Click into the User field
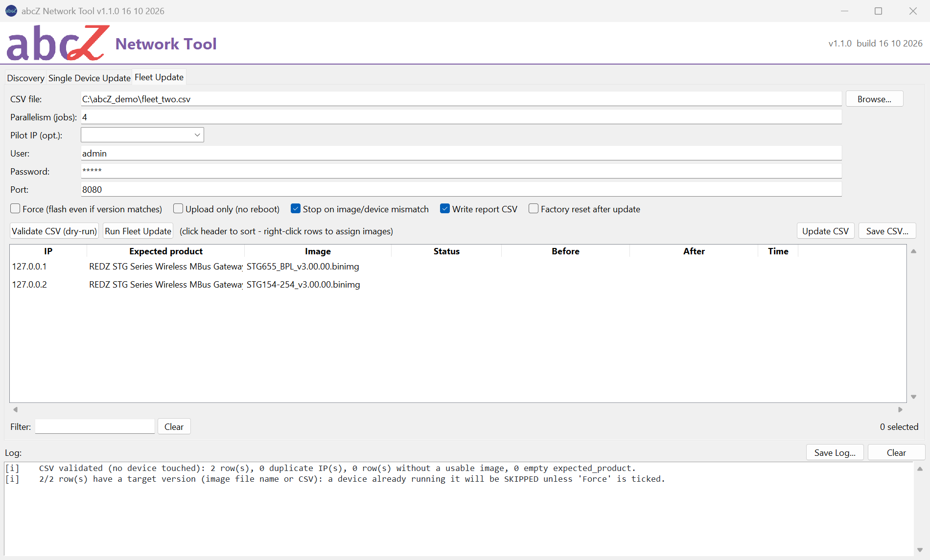This screenshot has height=560, width=930. click(461, 153)
